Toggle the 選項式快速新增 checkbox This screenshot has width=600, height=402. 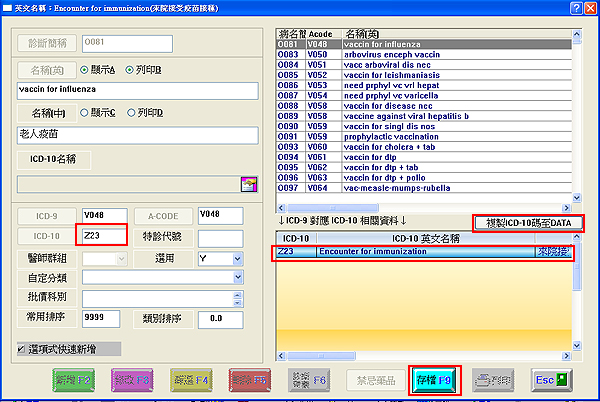pyautogui.click(x=23, y=348)
